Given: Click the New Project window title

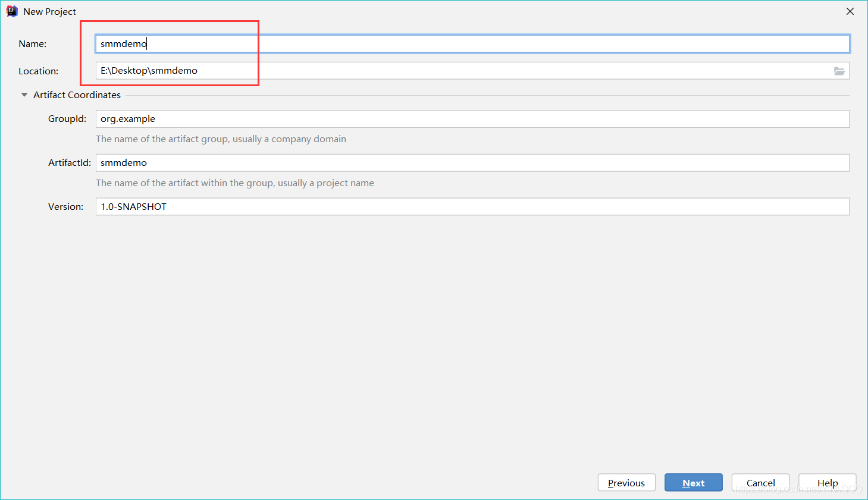Looking at the screenshot, I should [x=49, y=12].
